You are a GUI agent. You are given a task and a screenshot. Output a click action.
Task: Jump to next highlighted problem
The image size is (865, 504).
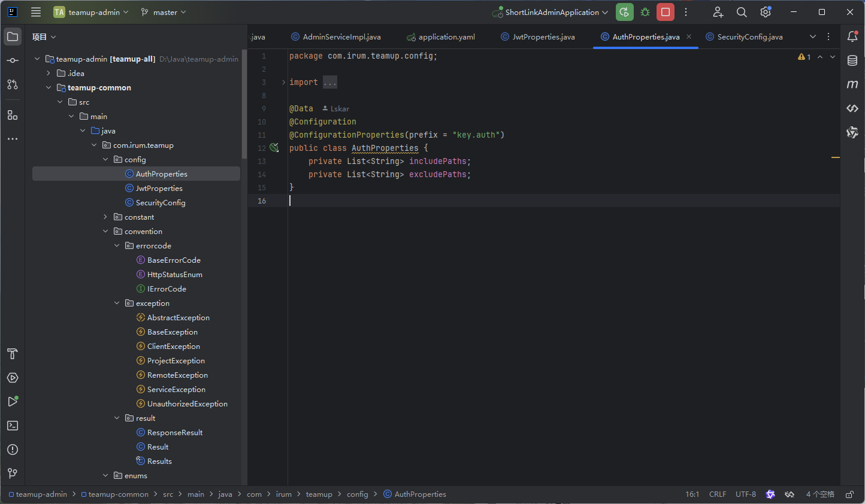[x=833, y=57]
